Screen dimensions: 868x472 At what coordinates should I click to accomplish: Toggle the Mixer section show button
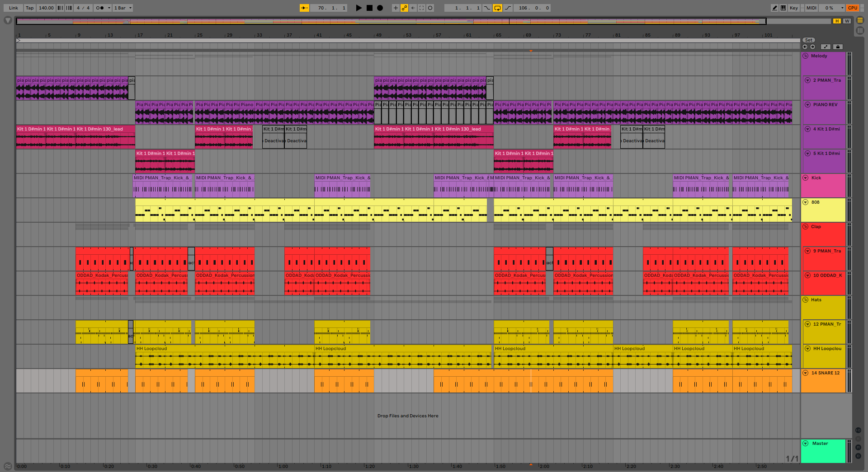tap(858, 447)
